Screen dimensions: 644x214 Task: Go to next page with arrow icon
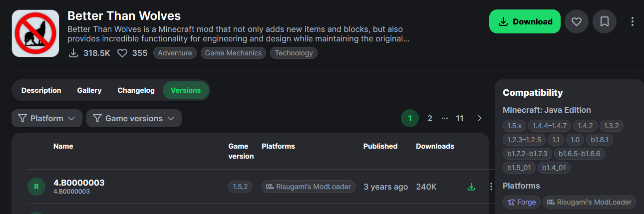point(480,118)
